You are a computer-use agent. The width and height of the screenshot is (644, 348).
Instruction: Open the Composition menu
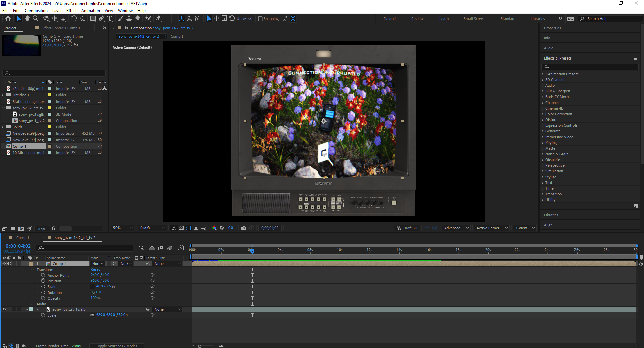pyautogui.click(x=36, y=10)
